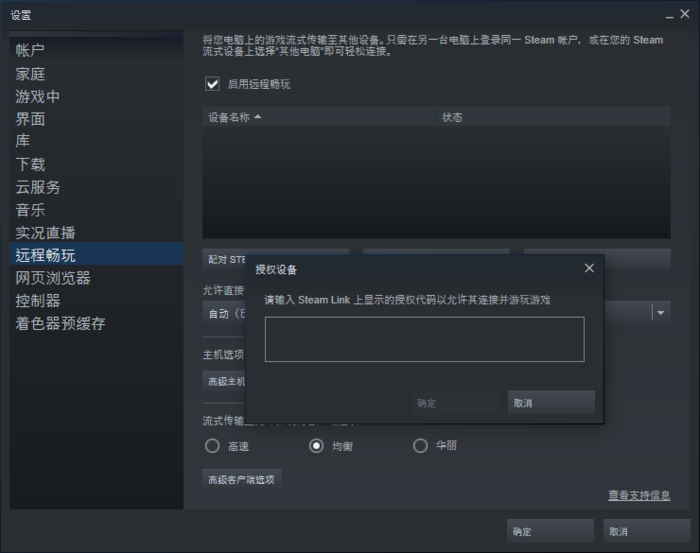Viewport: 700px width, 553px height.
Task: Open the 查看支持信息 link
Action: [638, 496]
